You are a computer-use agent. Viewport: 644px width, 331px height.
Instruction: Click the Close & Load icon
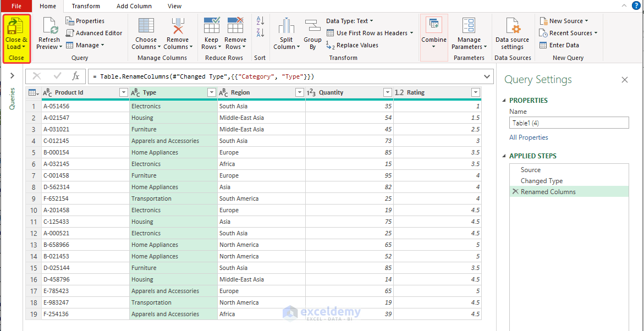(x=16, y=26)
